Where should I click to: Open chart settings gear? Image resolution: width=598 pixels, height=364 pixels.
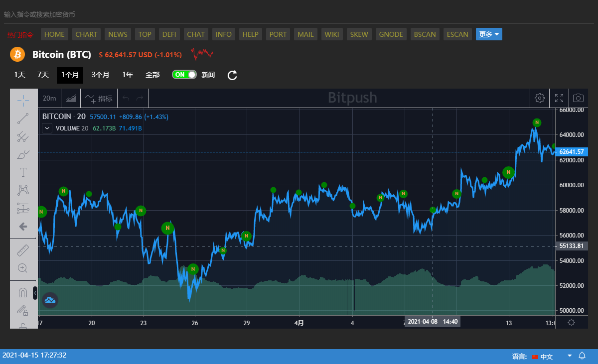539,98
